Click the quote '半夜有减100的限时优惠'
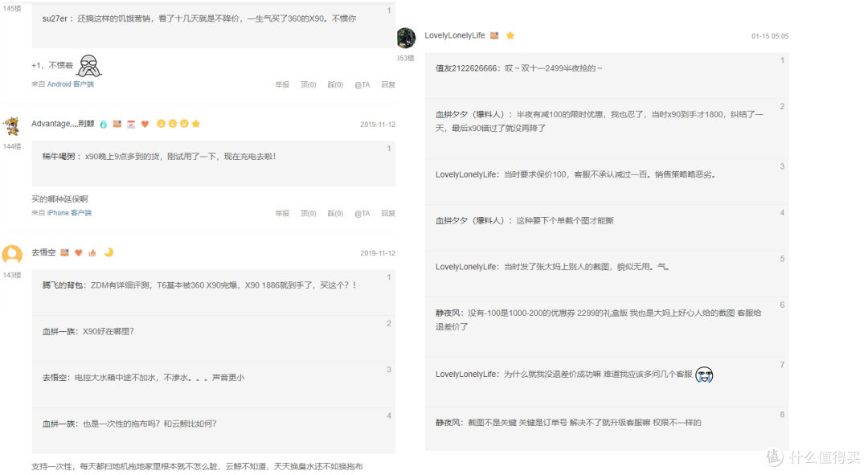Screen dimensions: 868x475 point(600,121)
